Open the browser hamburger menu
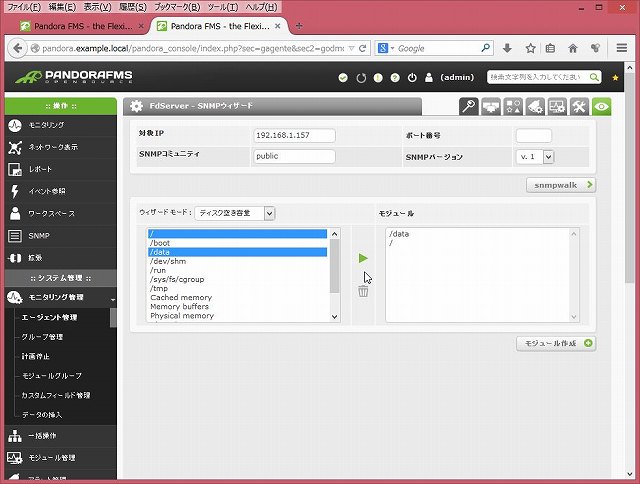The image size is (640, 484). (x=622, y=48)
